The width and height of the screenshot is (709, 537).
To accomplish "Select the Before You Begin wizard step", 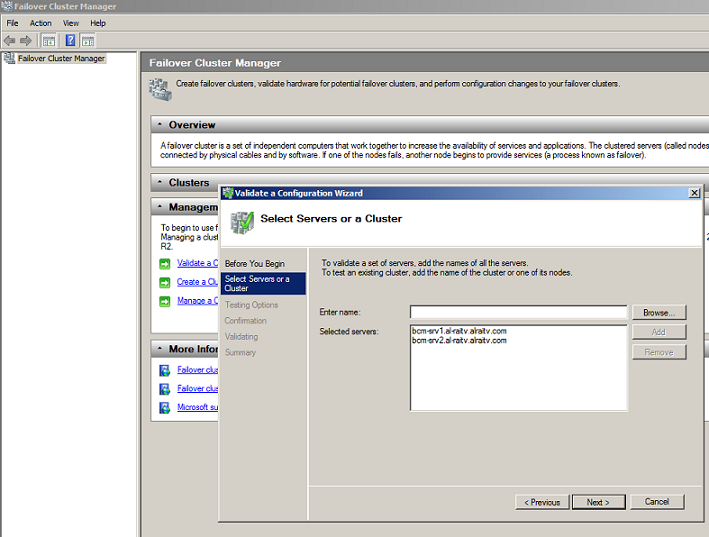I will point(255,264).
